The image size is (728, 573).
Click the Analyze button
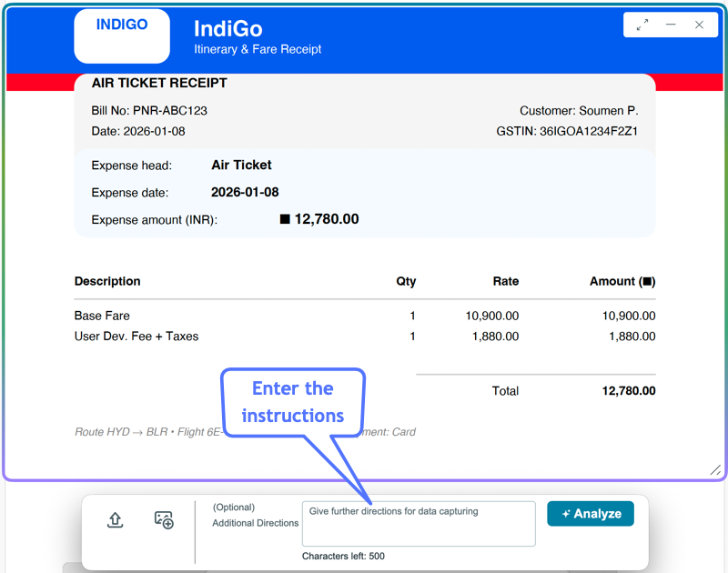590,514
